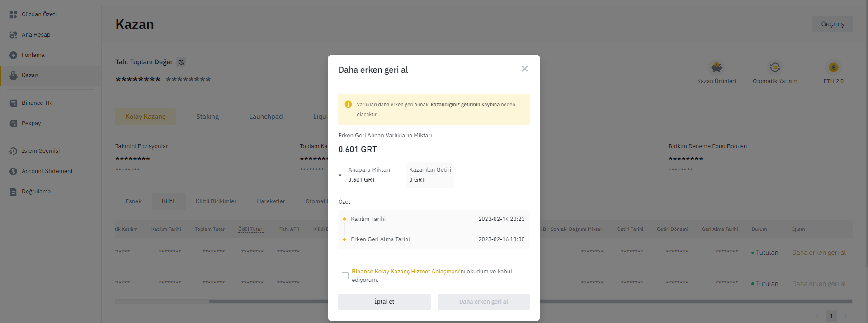The width and height of the screenshot is (868, 323).
Task: Click the ETH 2.0 coin icon
Action: tap(833, 67)
